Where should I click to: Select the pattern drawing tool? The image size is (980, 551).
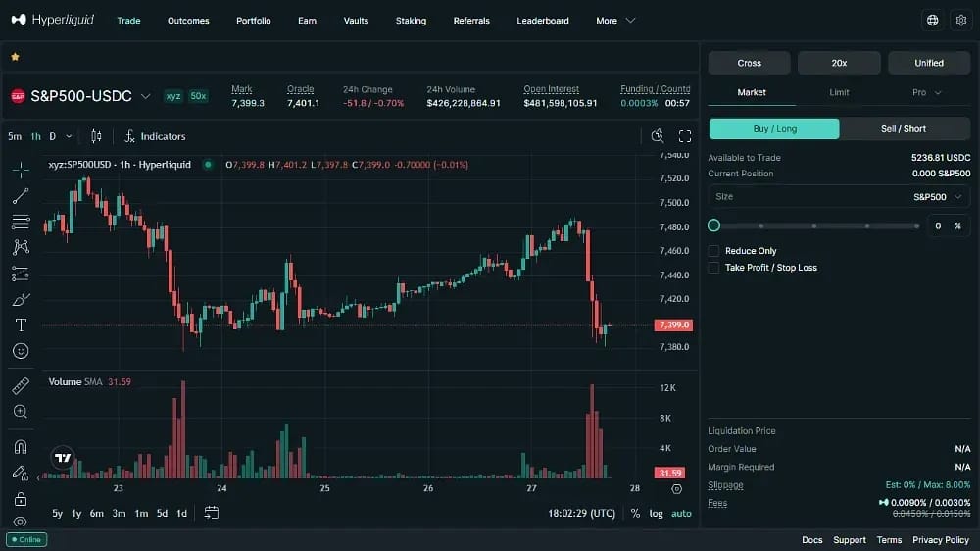(x=21, y=247)
